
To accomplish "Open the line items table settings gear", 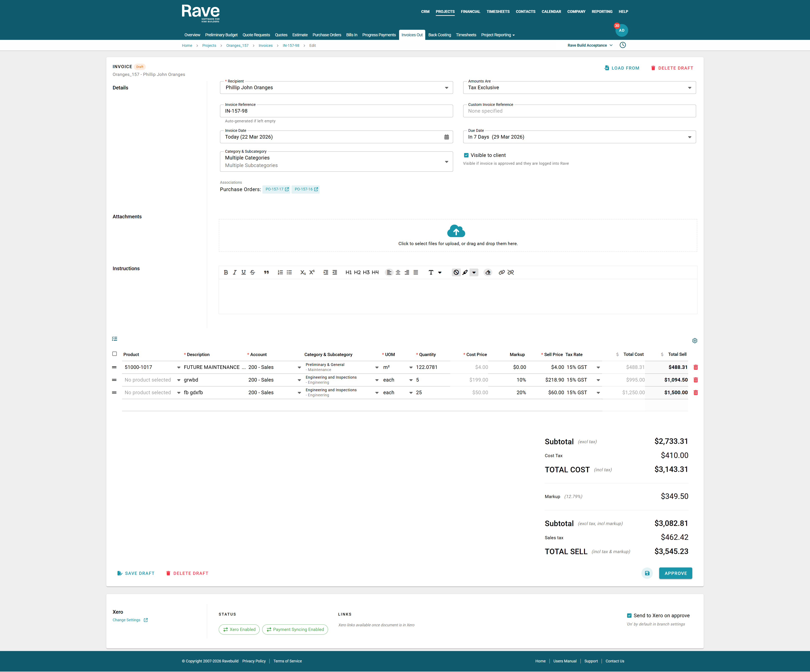I will pos(694,341).
